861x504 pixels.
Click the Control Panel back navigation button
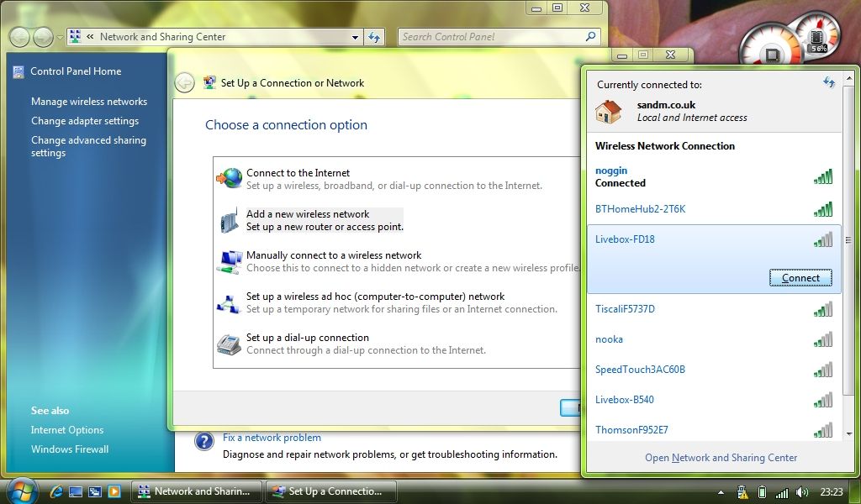20,37
